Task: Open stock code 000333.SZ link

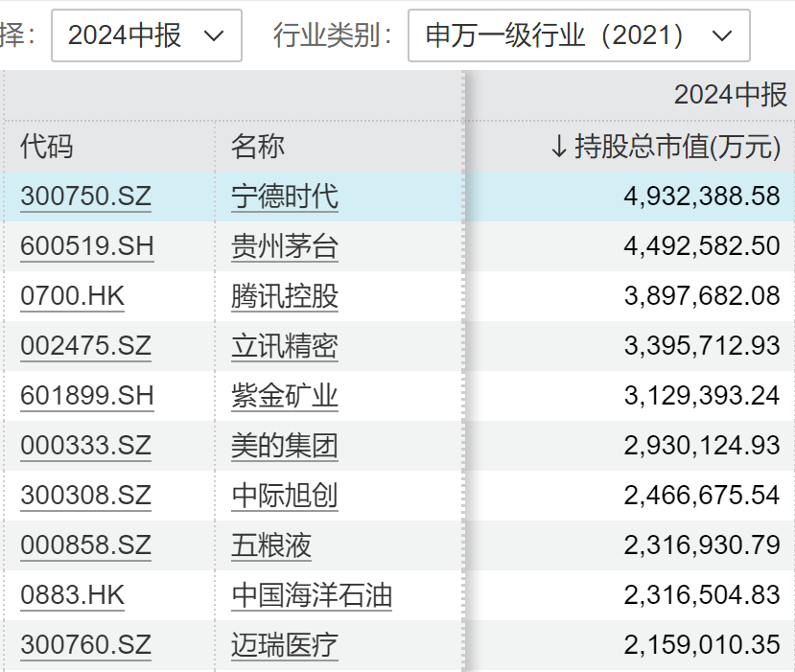Action: pos(85,446)
